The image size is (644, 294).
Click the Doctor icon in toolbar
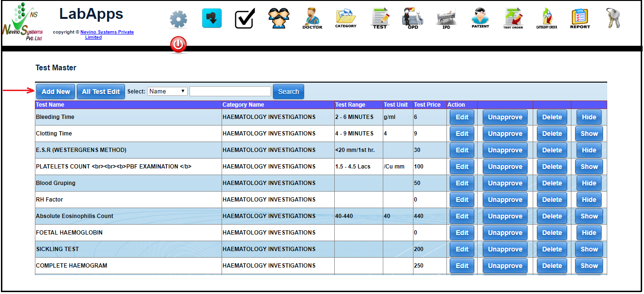coord(312,18)
